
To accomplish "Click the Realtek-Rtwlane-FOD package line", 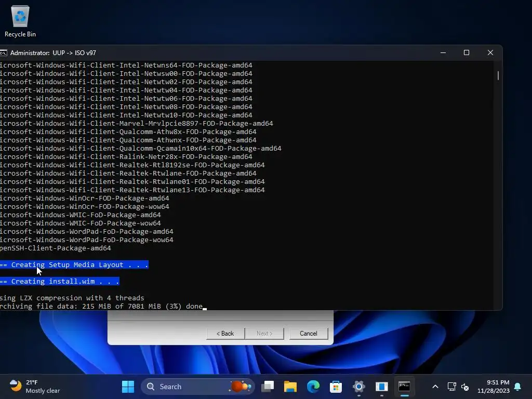I will [128, 174].
